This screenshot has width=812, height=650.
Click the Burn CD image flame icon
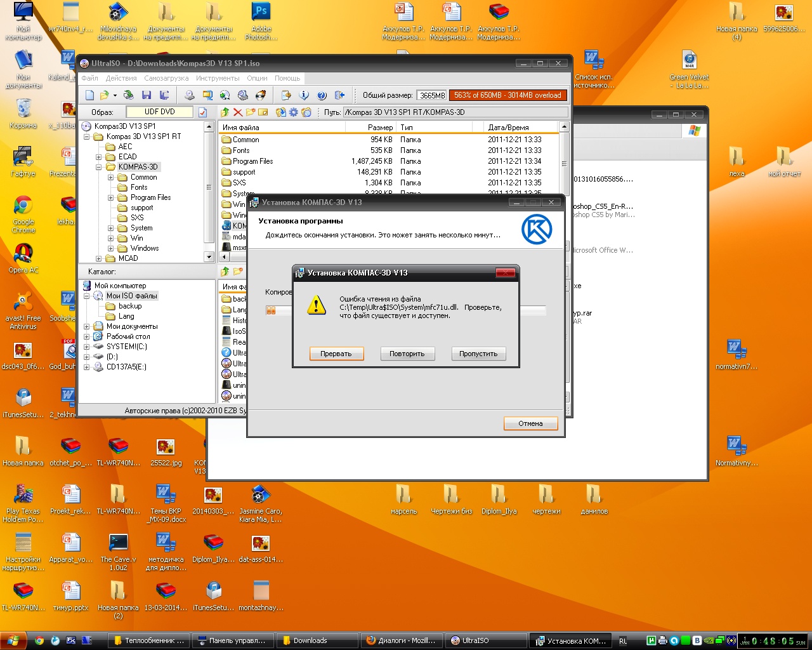coord(261,95)
